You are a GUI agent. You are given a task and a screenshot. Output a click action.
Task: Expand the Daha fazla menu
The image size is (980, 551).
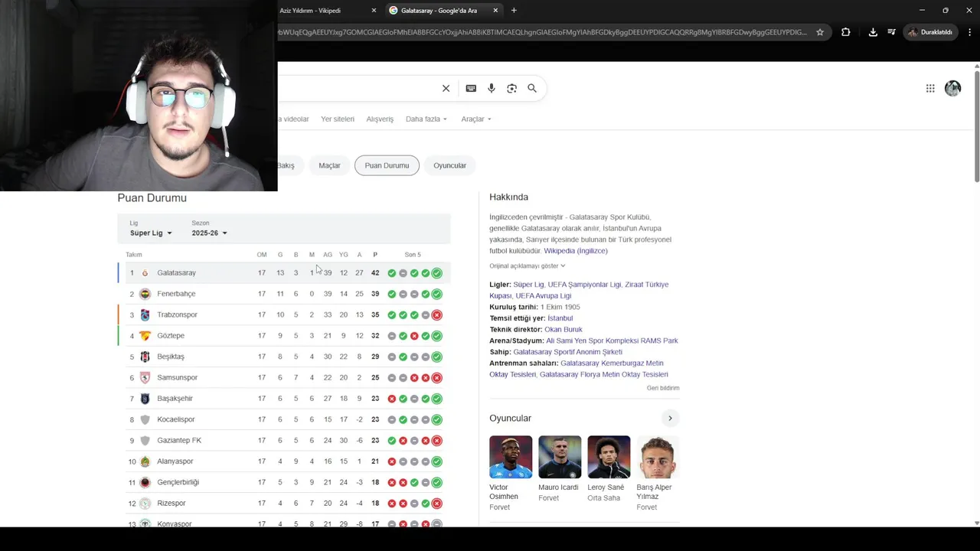pyautogui.click(x=426, y=119)
